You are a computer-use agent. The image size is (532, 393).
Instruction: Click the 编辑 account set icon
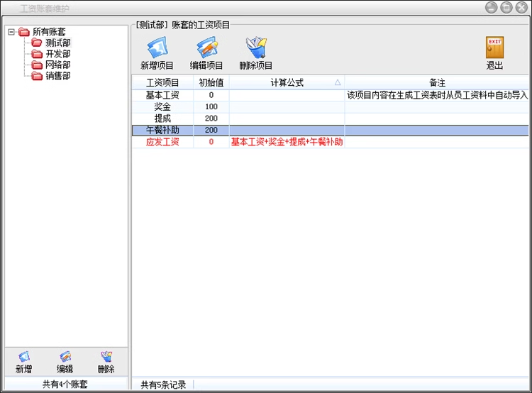65,357
